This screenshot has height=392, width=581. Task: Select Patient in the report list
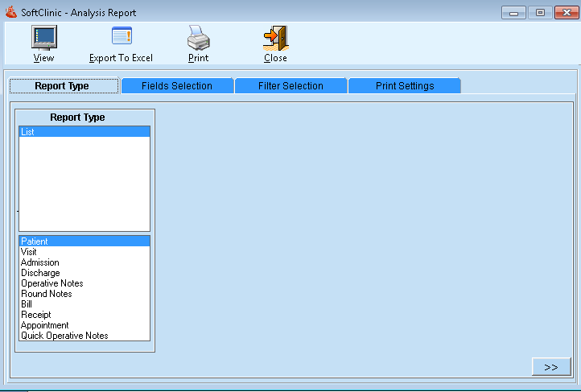84,241
